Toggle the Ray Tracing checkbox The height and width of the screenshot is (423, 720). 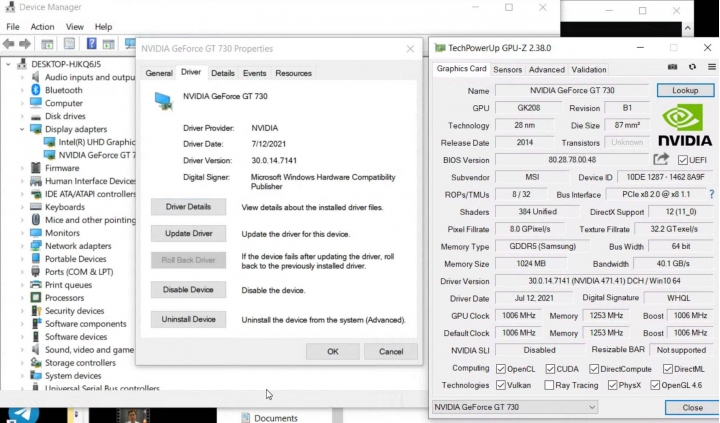click(x=549, y=385)
